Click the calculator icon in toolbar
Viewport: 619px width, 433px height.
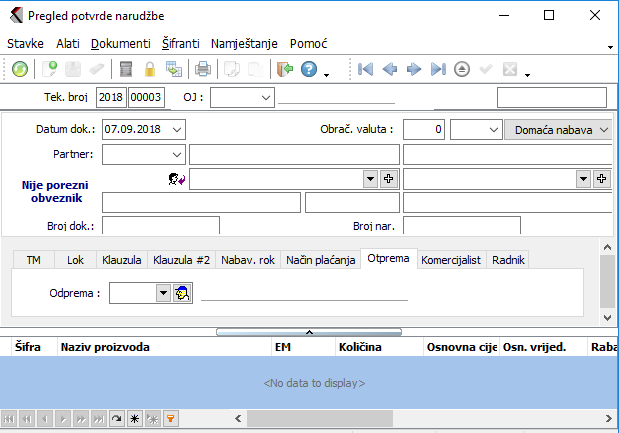126,69
